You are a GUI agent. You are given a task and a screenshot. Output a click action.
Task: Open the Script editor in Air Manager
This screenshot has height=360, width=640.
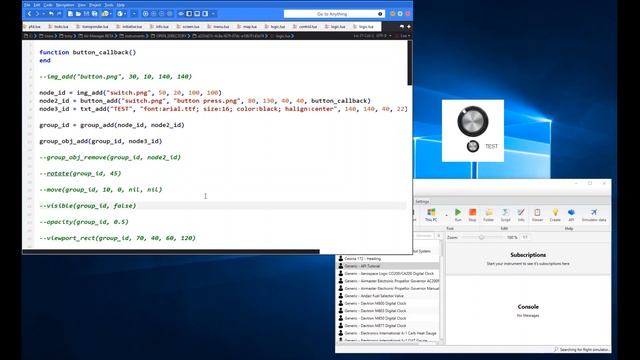point(505,214)
